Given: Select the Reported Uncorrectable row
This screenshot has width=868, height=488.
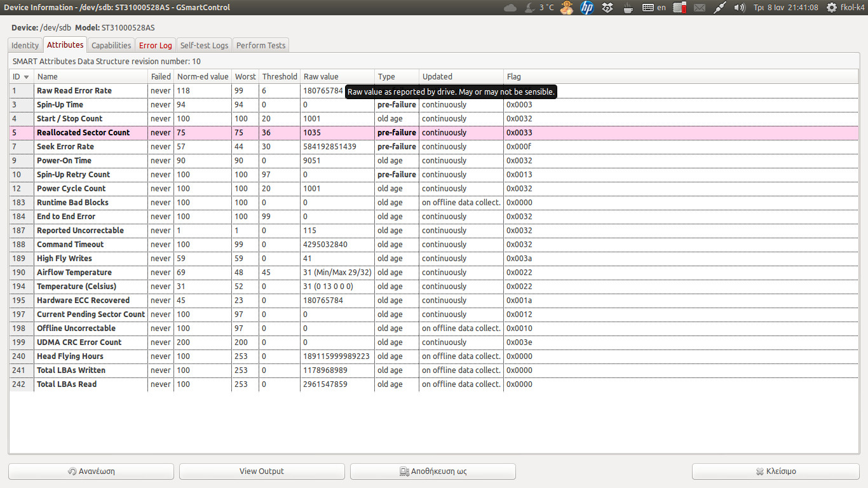Looking at the screenshot, I should tap(434, 231).
